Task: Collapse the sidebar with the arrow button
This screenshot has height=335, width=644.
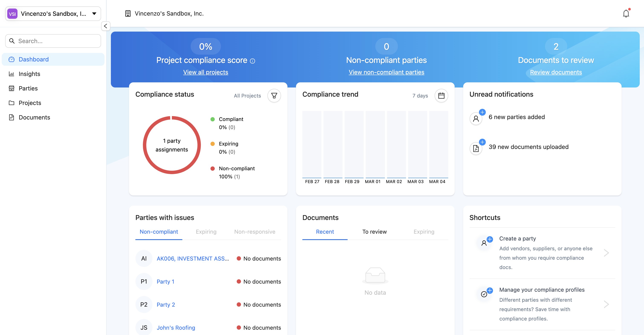Action: click(106, 26)
